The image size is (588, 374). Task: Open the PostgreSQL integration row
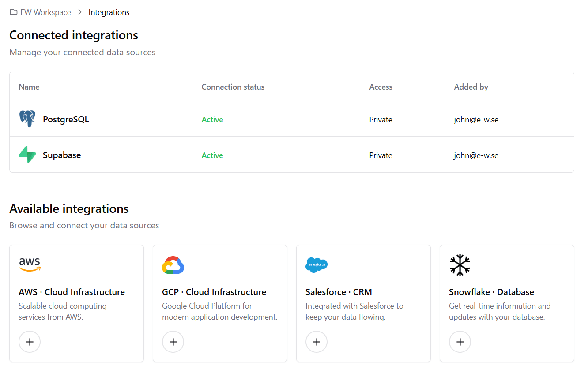pyautogui.click(x=66, y=120)
